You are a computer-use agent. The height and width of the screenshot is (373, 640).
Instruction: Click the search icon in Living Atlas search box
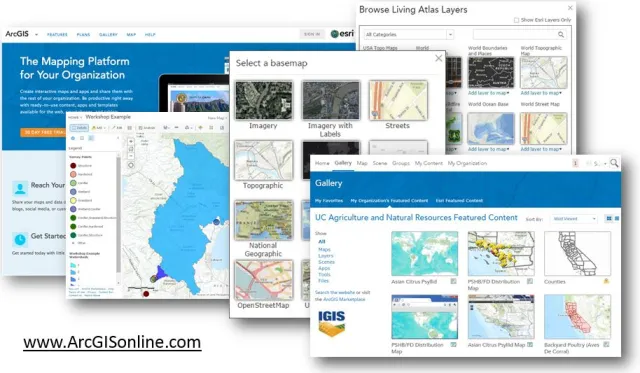coord(561,35)
